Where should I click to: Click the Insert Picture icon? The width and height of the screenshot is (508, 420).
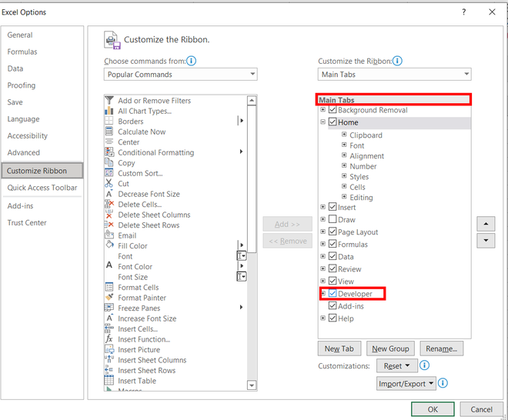(109, 349)
